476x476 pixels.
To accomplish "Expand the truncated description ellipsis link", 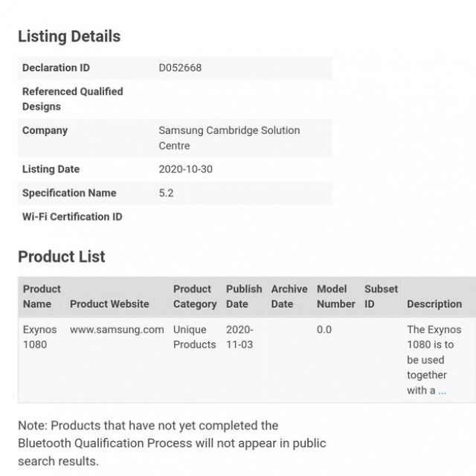I will coord(442,390).
